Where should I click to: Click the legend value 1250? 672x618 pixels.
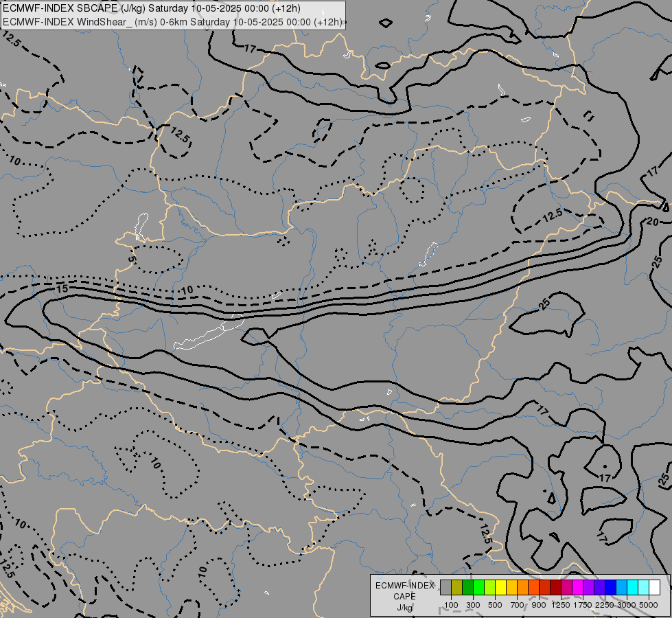pyautogui.click(x=561, y=605)
